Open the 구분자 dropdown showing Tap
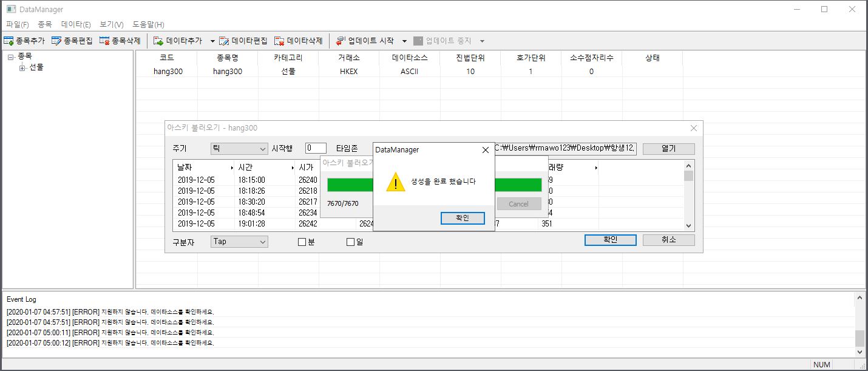 point(239,242)
